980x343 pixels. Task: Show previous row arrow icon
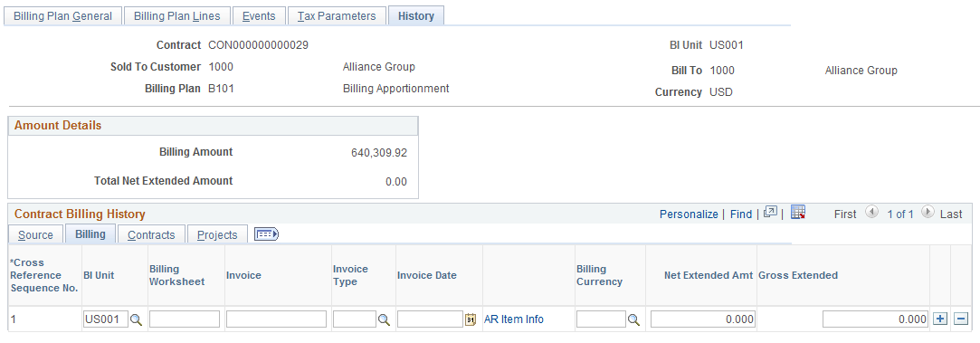[872, 213]
